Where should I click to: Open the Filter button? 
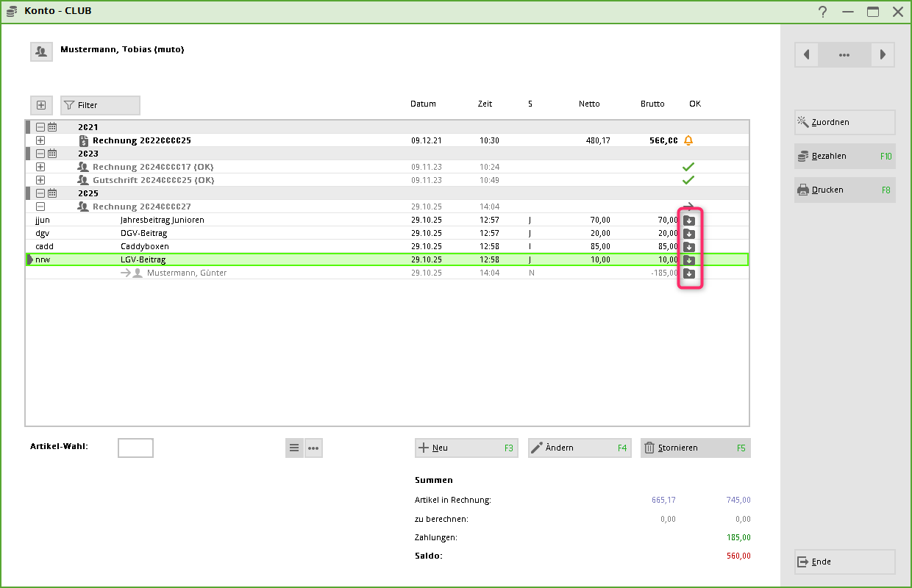coord(100,105)
